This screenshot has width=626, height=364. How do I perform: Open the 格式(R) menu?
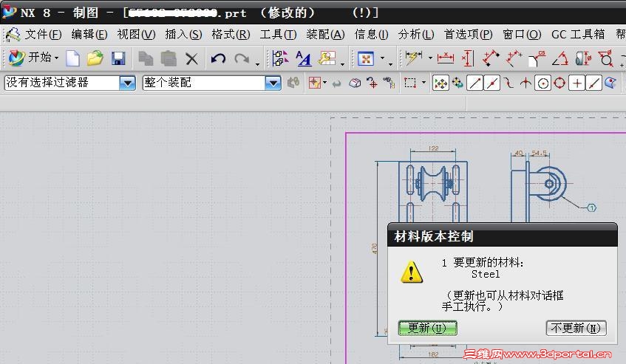[x=231, y=34]
